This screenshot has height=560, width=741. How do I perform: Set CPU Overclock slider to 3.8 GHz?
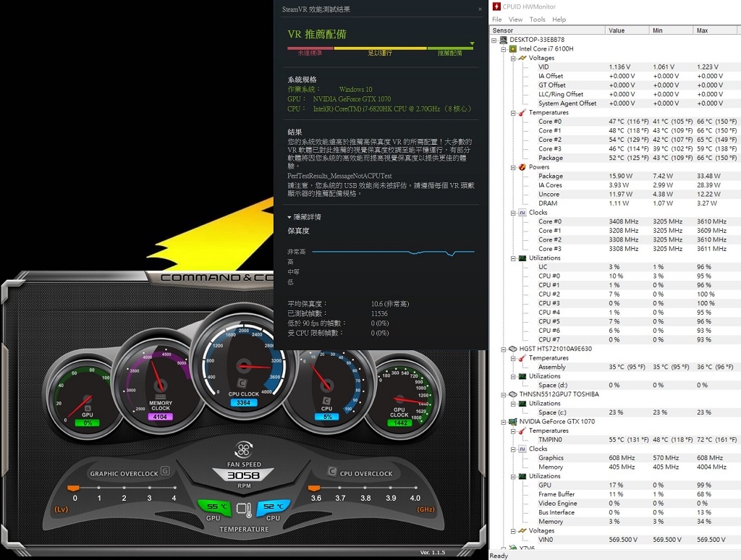(x=365, y=488)
